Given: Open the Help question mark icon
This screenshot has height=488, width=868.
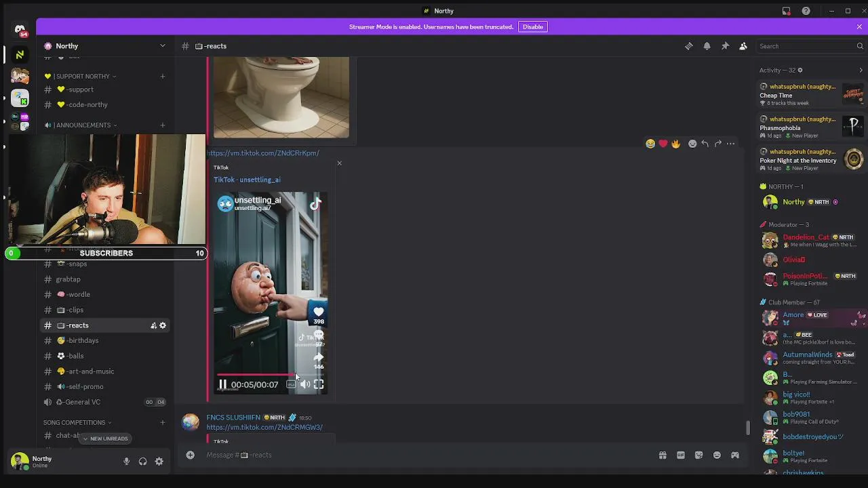Looking at the screenshot, I should point(806,11).
